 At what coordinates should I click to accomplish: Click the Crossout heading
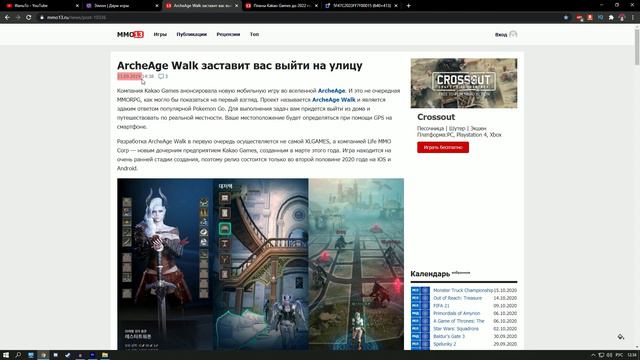(436, 117)
